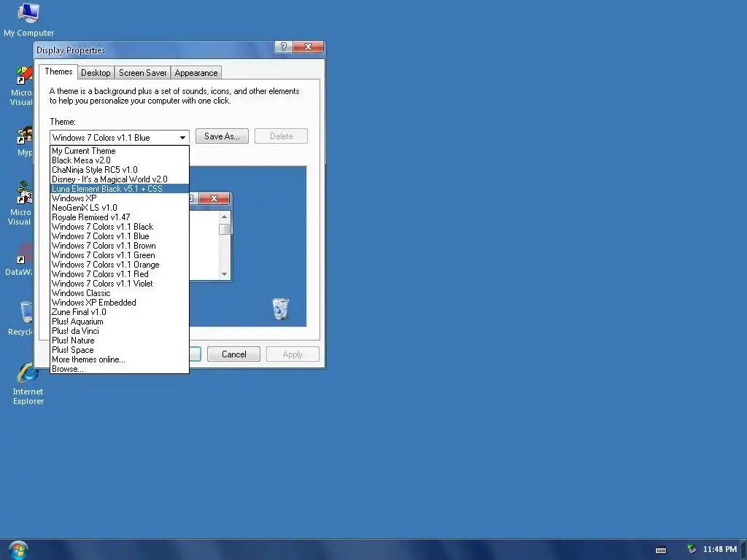Select Windows Classic theme
Image resolution: width=747 pixels, height=560 pixels.
(120, 293)
